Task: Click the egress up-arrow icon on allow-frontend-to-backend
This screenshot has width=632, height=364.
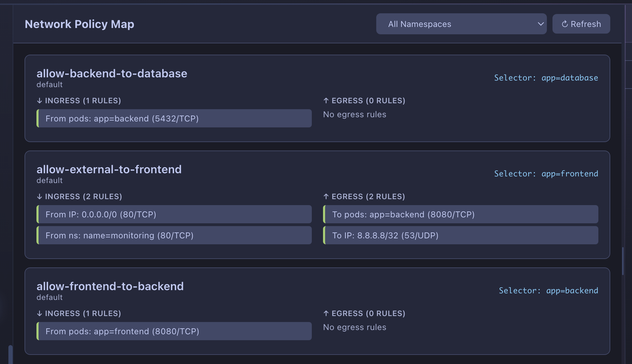Action: [326, 313]
